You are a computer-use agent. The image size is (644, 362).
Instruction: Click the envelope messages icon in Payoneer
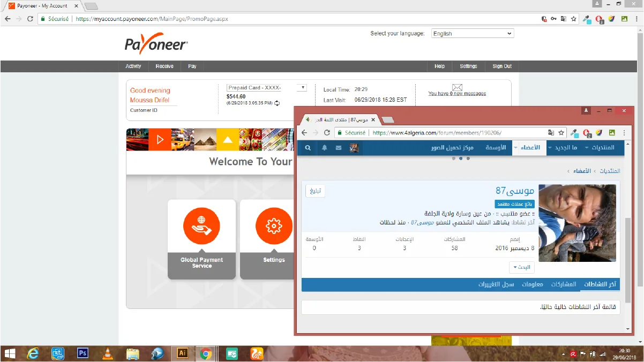(x=457, y=87)
